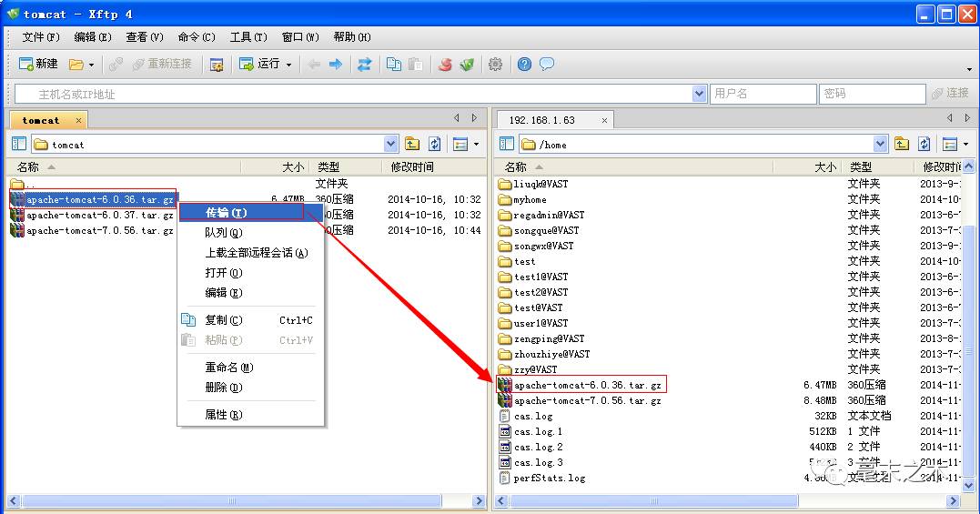Sort the local list by 修改时间 column header

(x=434, y=166)
